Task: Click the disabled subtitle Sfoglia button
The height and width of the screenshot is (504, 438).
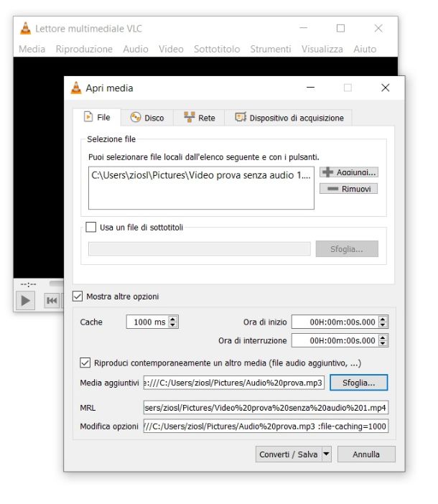Action: click(x=347, y=249)
